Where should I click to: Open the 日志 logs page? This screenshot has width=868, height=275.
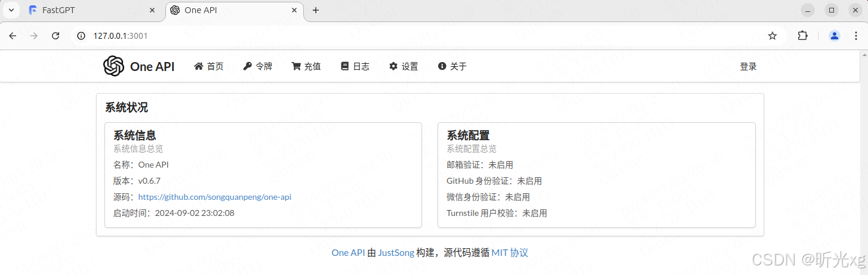pyautogui.click(x=355, y=66)
